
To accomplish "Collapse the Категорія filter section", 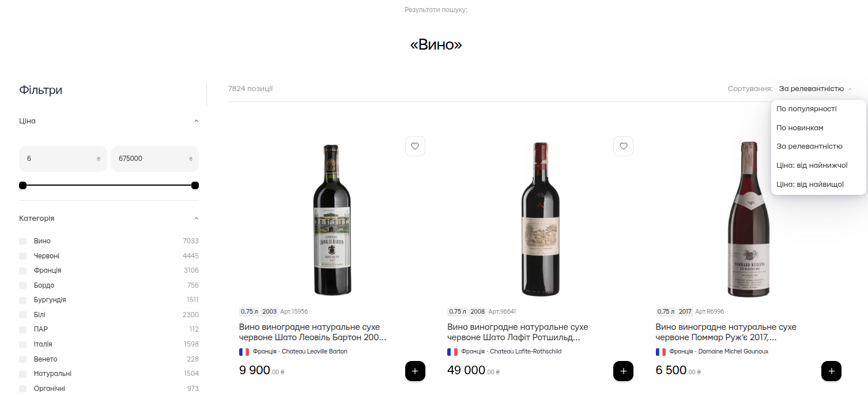I will tap(196, 219).
